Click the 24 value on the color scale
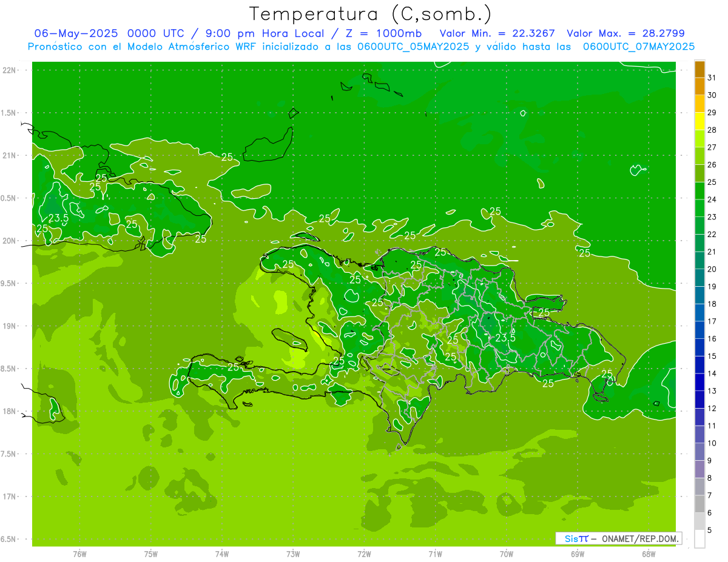 pos(712,199)
